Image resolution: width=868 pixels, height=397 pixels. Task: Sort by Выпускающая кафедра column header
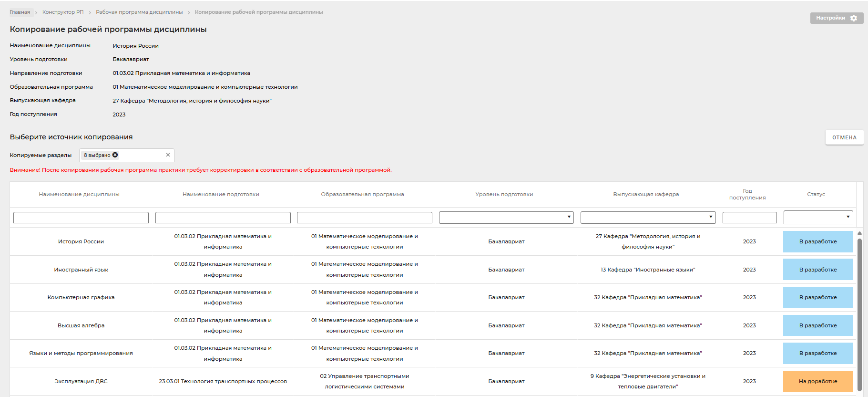tap(646, 194)
